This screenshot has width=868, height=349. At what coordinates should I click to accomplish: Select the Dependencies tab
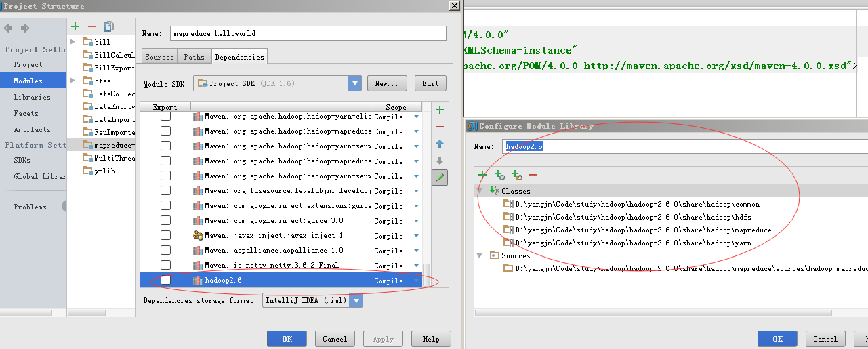[239, 57]
